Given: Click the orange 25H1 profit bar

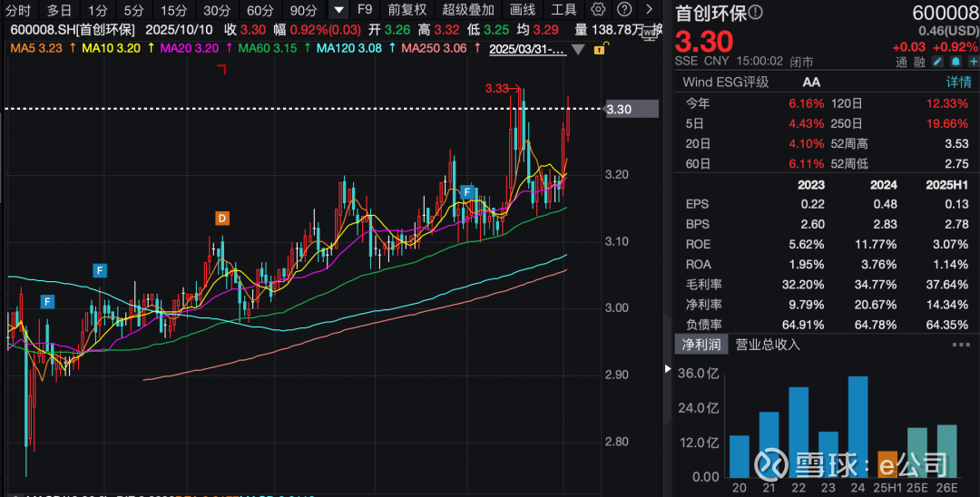Looking at the screenshot, I should point(887,464).
